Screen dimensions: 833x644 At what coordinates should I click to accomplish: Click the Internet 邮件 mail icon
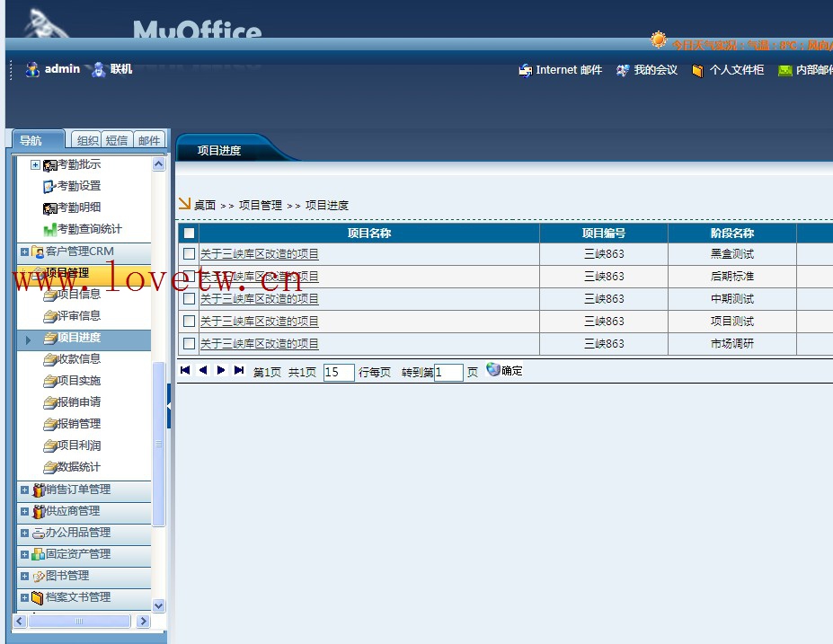pyautogui.click(x=526, y=70)
